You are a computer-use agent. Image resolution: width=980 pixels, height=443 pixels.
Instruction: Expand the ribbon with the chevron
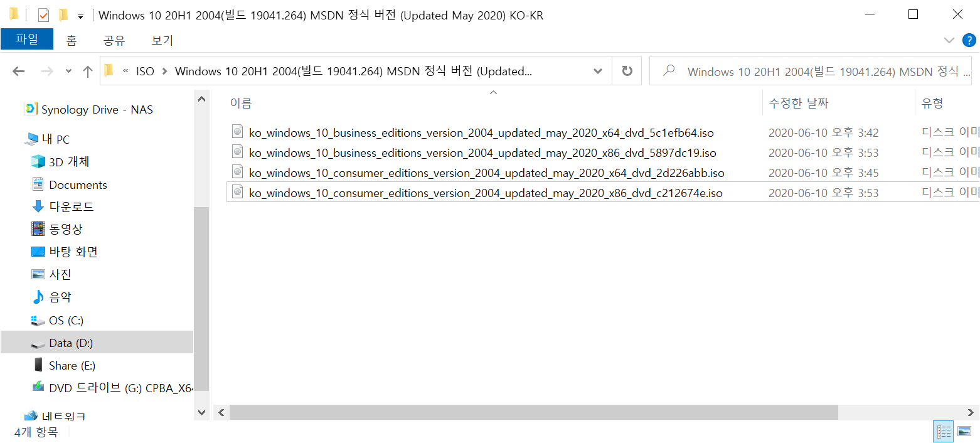949,40
